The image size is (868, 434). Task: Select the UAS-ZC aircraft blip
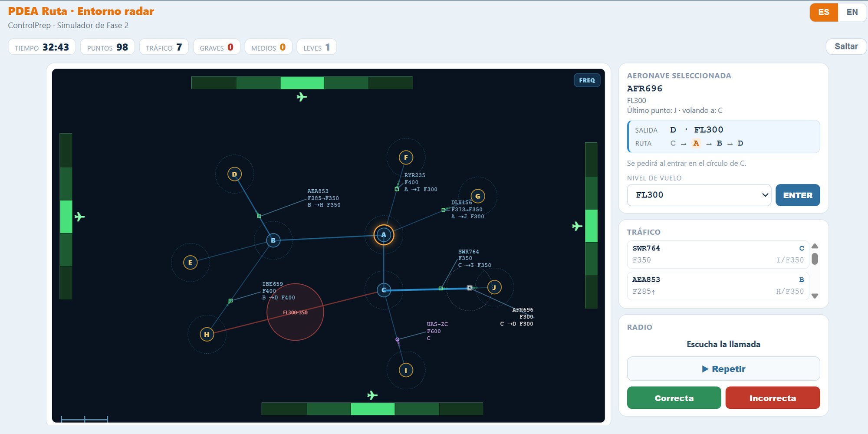pos(397,339)
